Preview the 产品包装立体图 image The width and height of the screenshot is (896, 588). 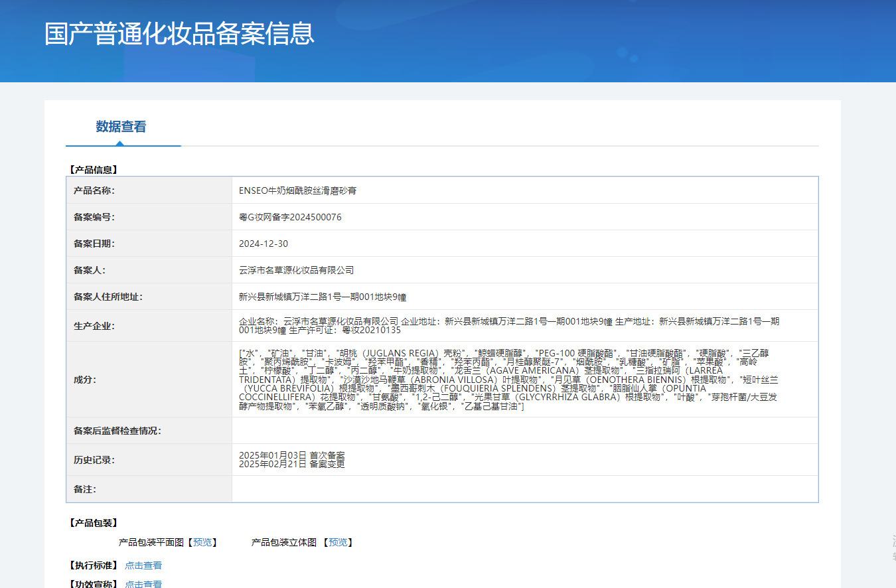(x=338, y=542)
